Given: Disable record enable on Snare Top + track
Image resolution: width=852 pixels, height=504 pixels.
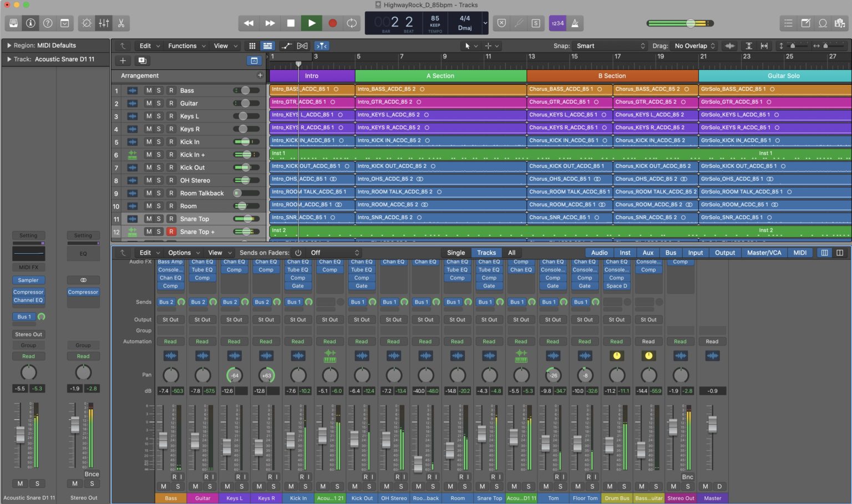Looking at the screenshot, I should pyautogui.click(x=171, y=231).
